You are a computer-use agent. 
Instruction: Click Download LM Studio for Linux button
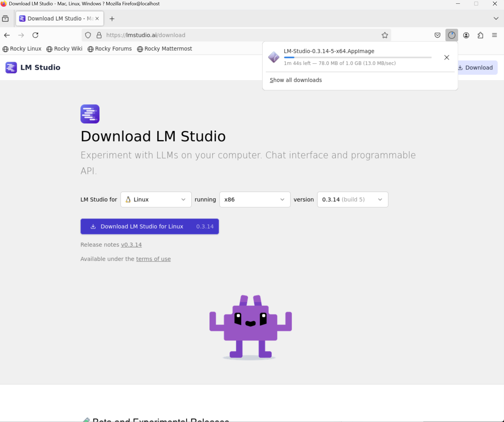point(150,226)
